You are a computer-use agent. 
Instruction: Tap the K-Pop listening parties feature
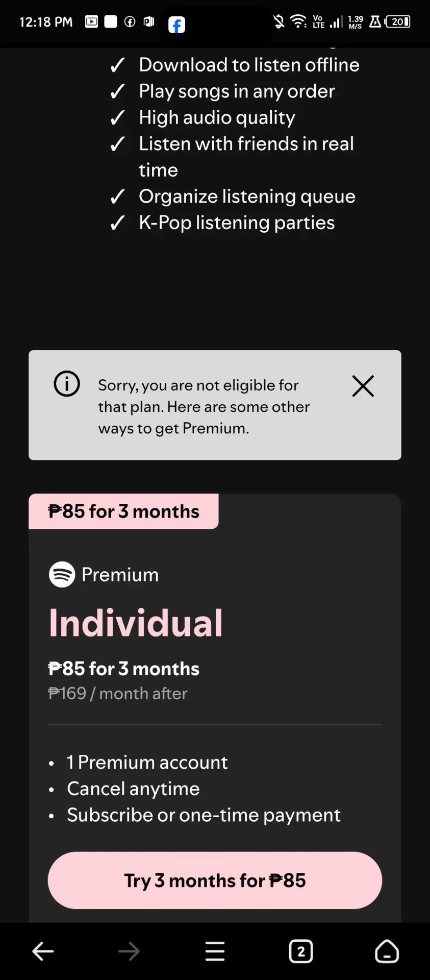point(237,223)
